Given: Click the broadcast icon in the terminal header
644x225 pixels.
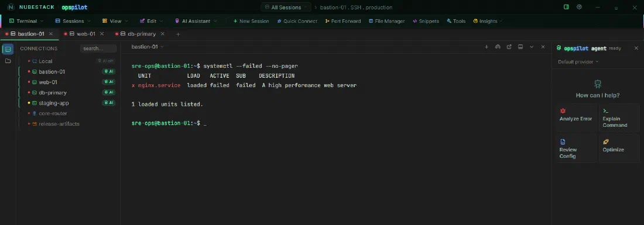Looking at the screenshot, I should tap(498, 47).
